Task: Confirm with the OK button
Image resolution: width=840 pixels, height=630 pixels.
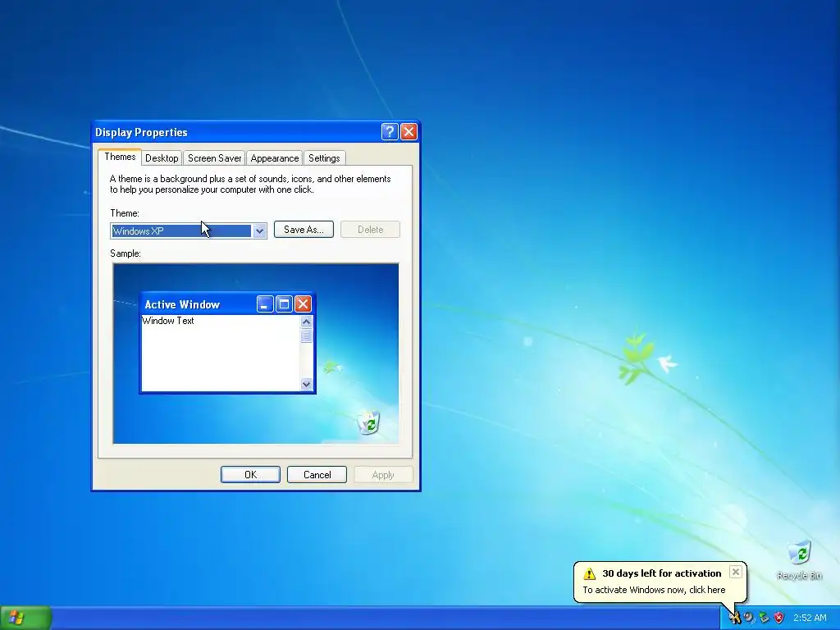Action: coord(250,475)
